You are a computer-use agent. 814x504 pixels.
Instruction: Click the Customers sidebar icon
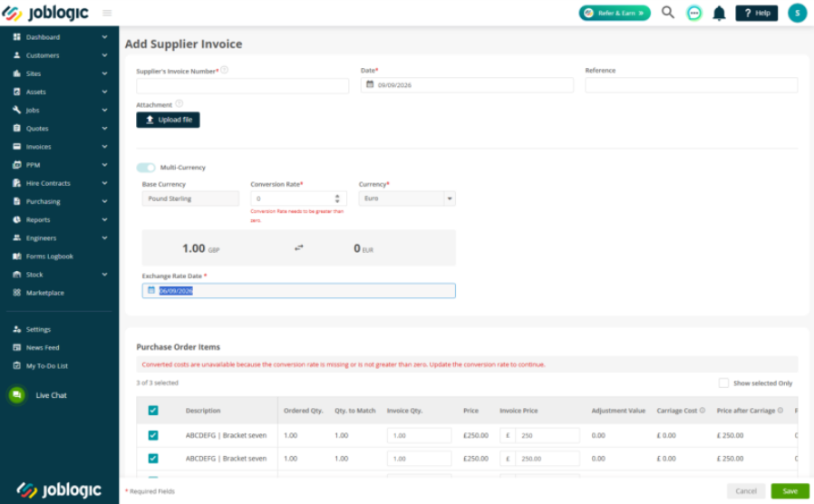[x=16, y=55]
